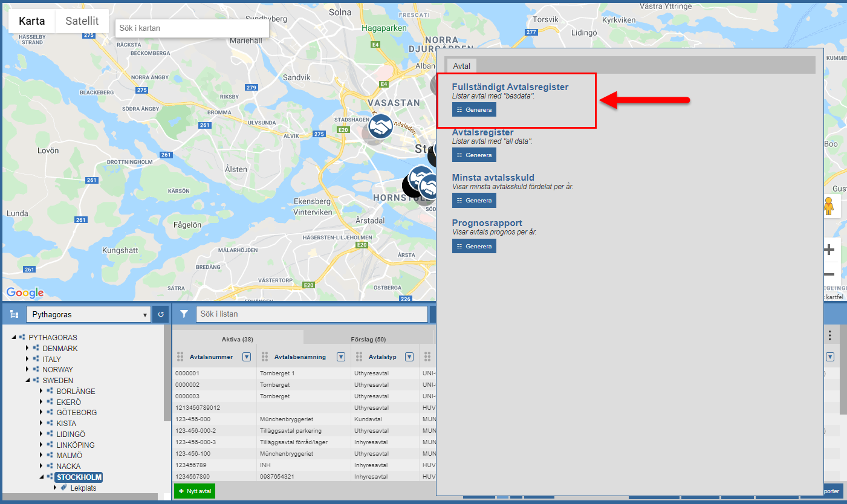Click the Street View pegman icon

tap(828, 207)
